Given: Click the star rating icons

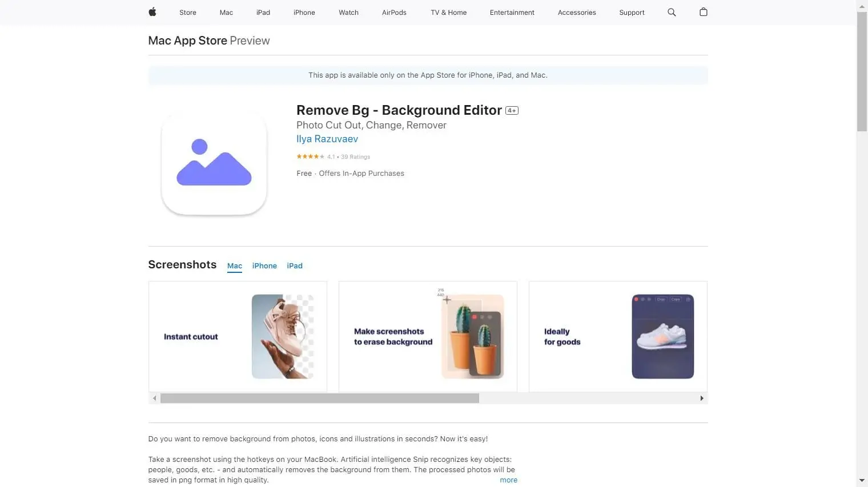Looking at the screenshot, I should coord(310,156).
